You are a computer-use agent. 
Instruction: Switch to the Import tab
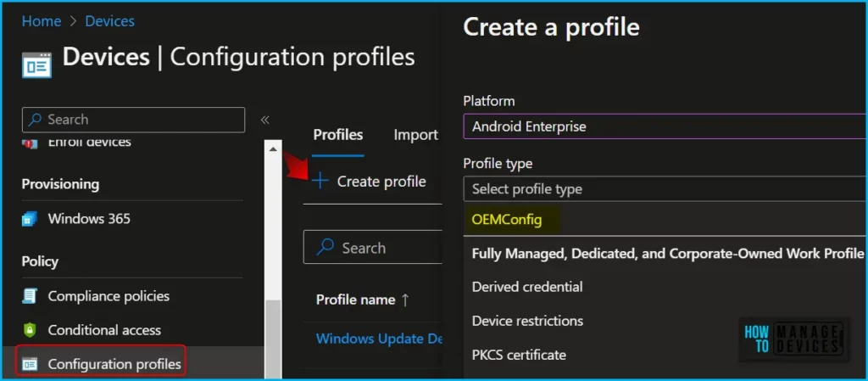point(415,135)
